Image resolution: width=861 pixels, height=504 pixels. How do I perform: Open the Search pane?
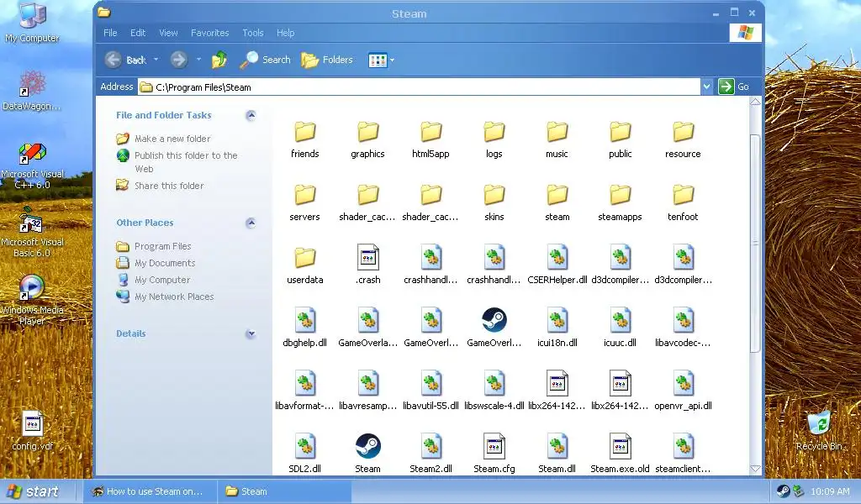point(265,60)
